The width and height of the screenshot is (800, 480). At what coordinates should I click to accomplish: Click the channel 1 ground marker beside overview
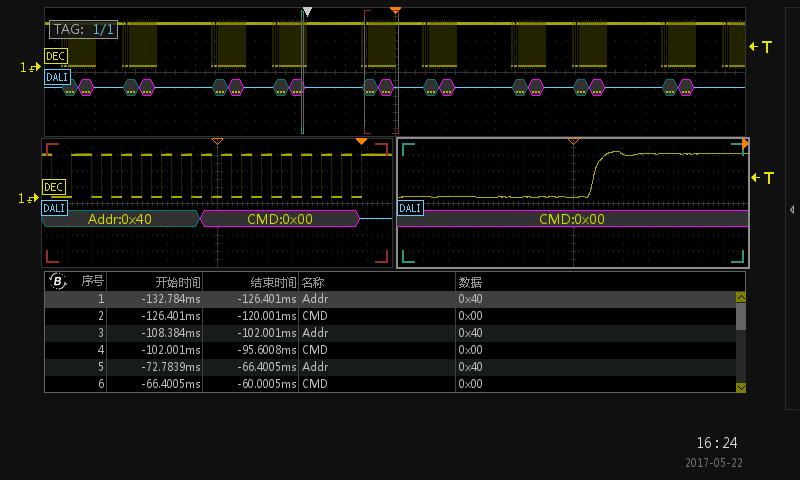[30, 67]
